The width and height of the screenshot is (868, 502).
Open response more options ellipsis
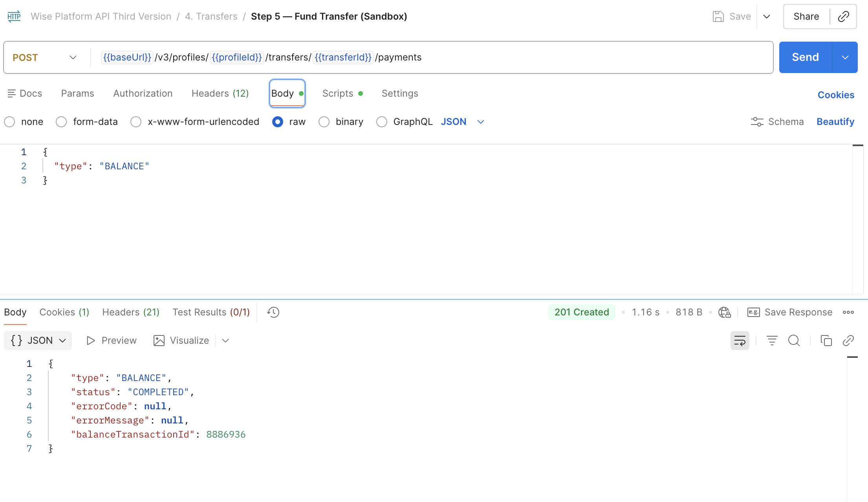(848, 312)
